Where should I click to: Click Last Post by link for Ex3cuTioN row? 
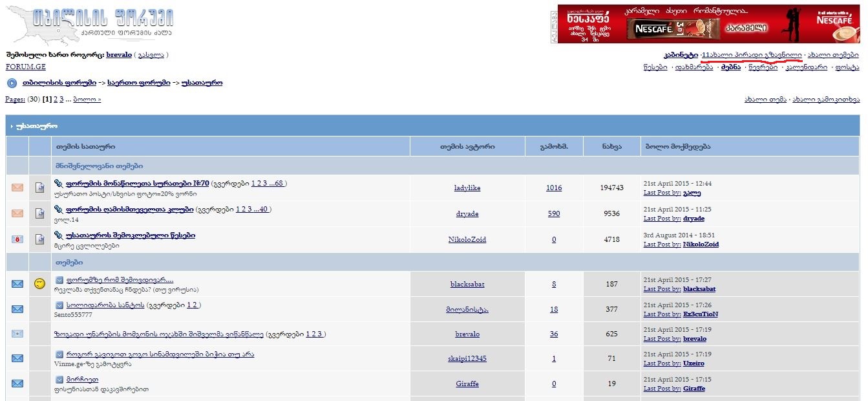(x=662, y=314)
